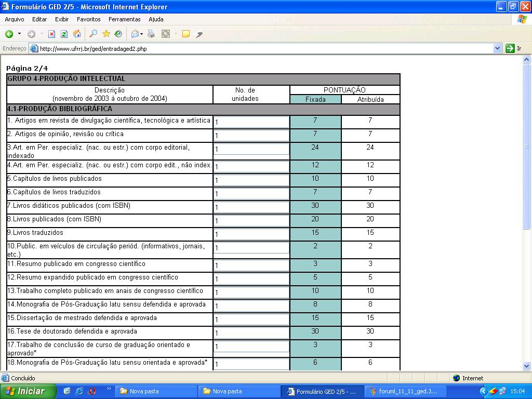Expand hidden tray icons arrow
The height and width of the screenshot is (399, 532).
(x=484, y=391)
